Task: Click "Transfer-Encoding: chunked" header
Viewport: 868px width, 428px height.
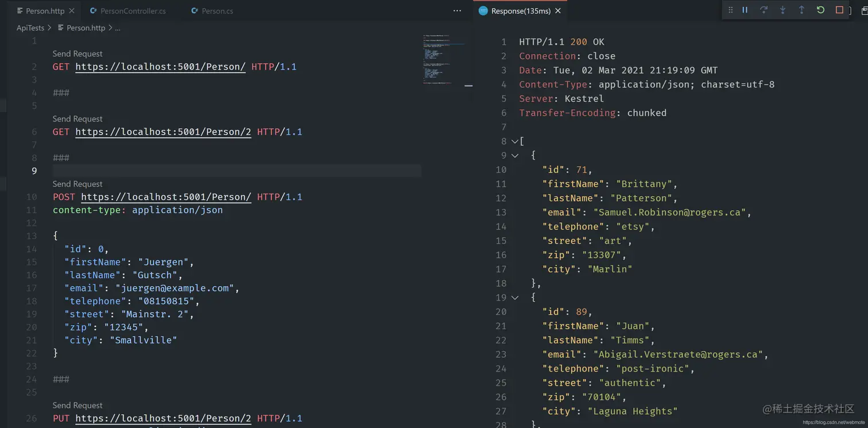Action: point(592,113)
